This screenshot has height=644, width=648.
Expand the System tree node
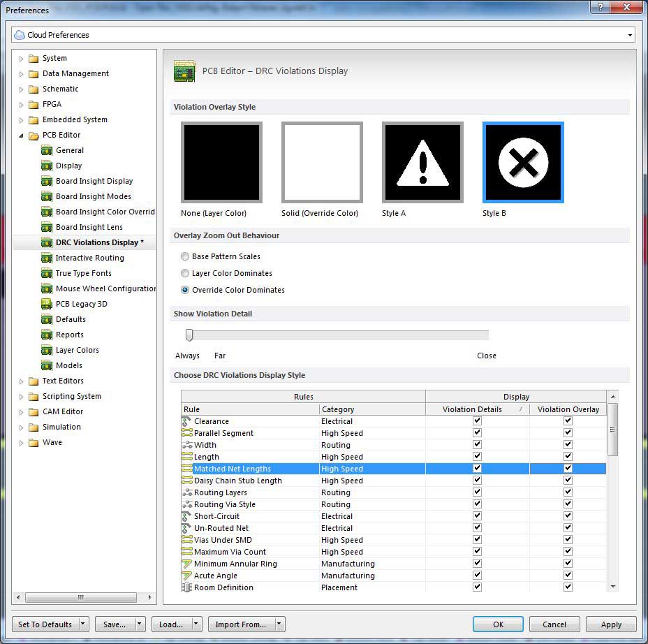pos(21,59)
